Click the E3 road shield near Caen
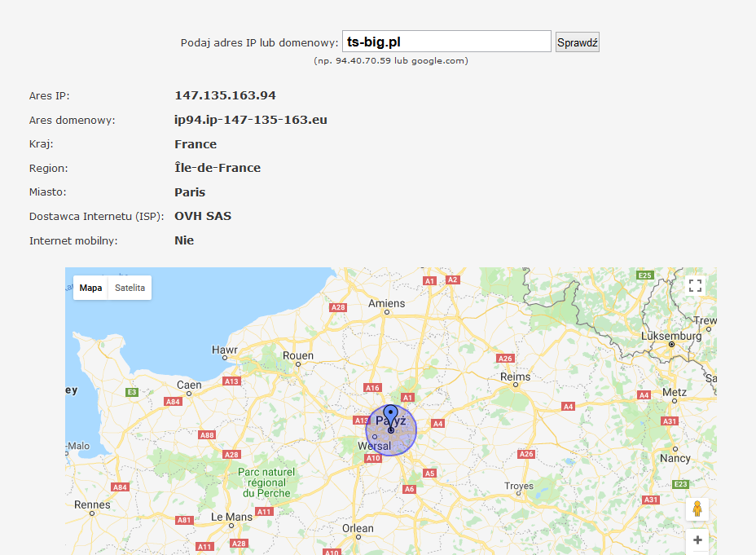Screen dimensions: 756x555 pyautogui.click(x=132, y=392)
